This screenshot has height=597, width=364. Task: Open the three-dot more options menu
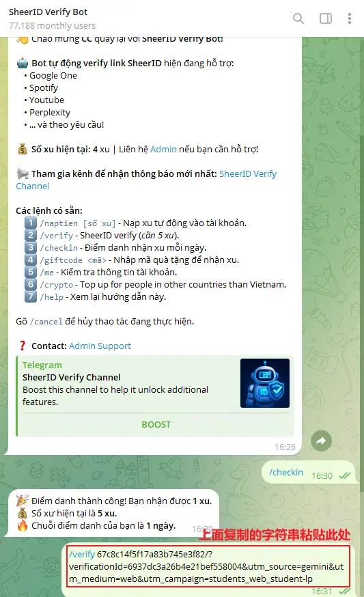pos(350,18)
